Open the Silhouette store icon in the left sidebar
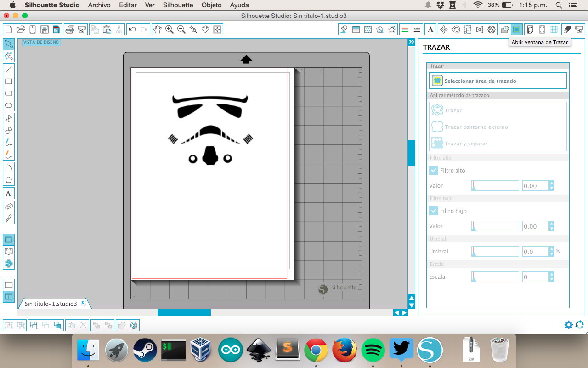The width and height of the screenshot is (588, 368). (x=9, y=264)
